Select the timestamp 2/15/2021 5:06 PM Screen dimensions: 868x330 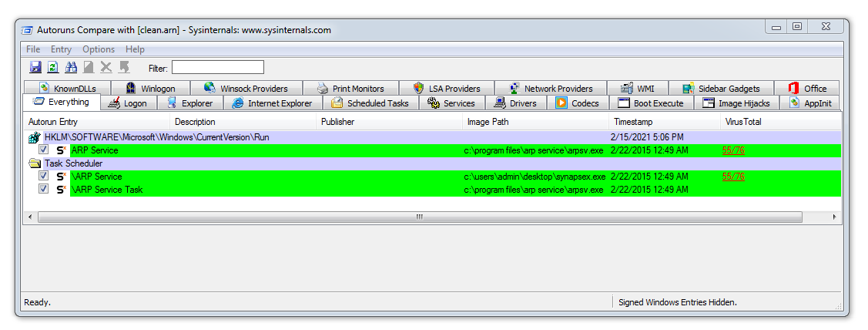[647, 137]
